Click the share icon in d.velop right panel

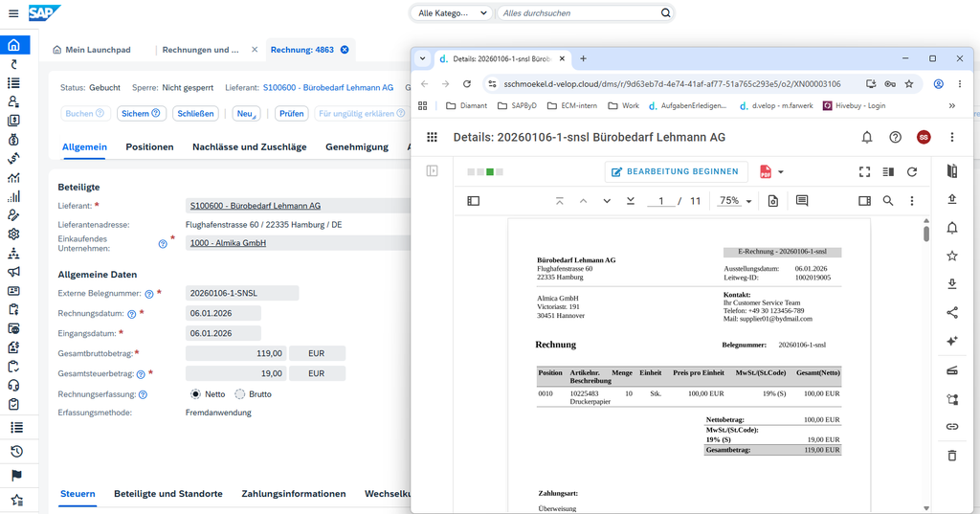[x=952, y=313]
